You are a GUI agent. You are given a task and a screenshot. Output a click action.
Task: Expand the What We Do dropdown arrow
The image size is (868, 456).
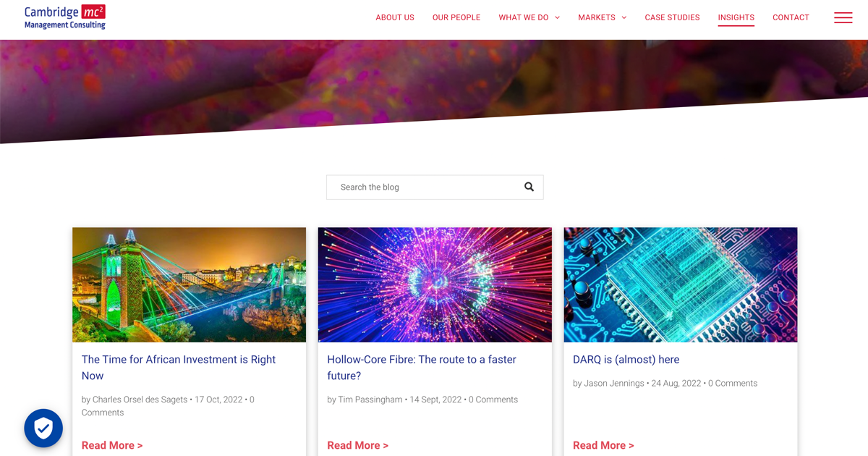pos(557,18)
